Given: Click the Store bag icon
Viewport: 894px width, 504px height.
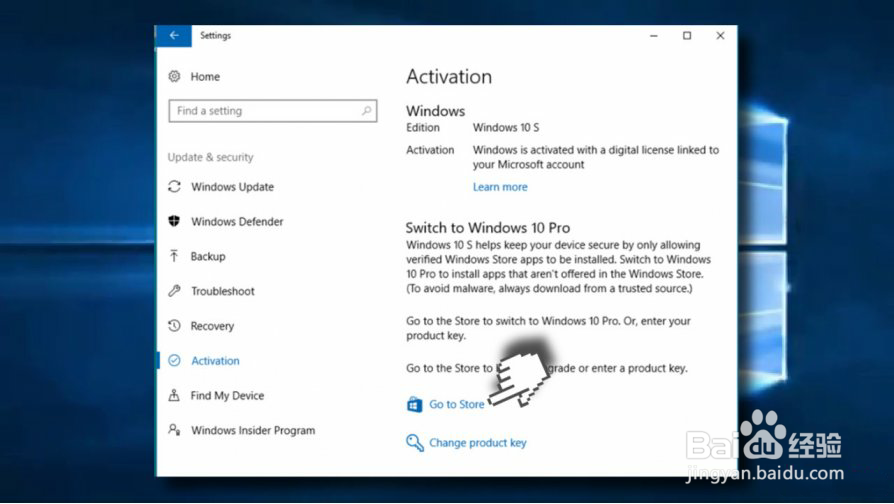Looking at the screenshot, I should [x=415, y=404].
